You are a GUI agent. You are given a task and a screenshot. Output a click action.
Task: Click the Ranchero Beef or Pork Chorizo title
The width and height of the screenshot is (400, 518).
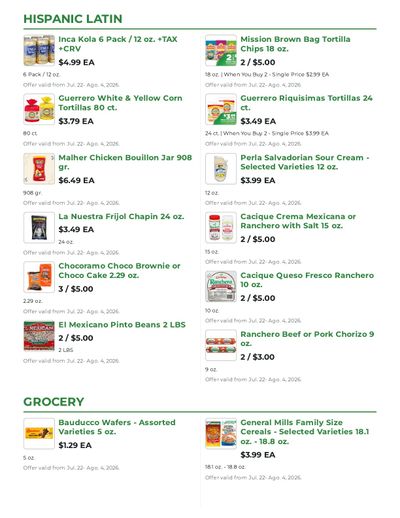coord(307,339)
